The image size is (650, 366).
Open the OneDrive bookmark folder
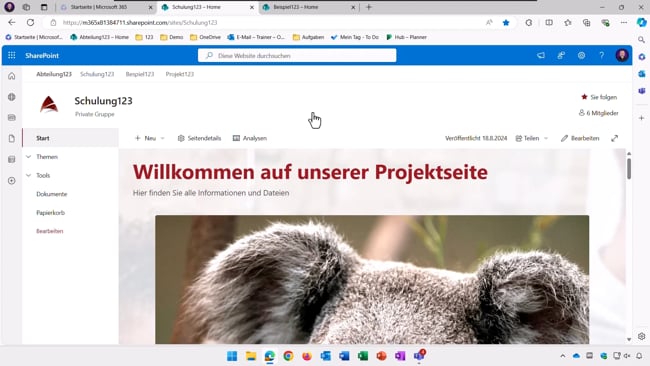[x=205, y=37]
